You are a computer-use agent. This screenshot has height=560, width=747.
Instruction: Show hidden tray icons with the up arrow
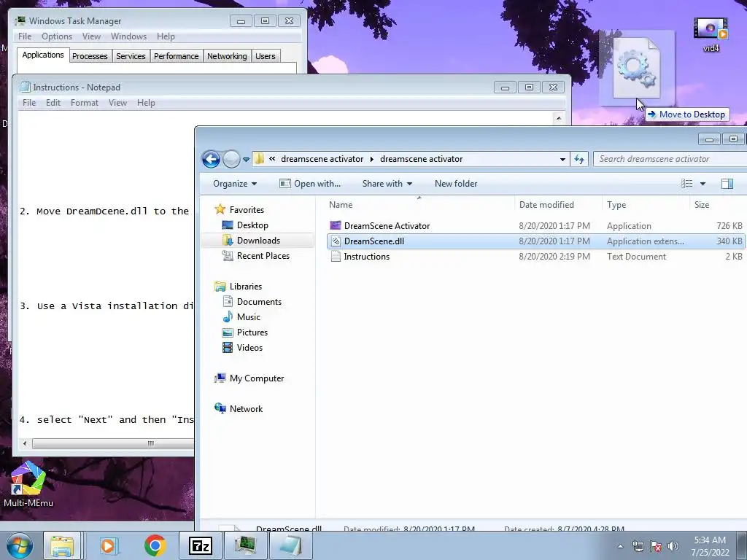[620, 546]
